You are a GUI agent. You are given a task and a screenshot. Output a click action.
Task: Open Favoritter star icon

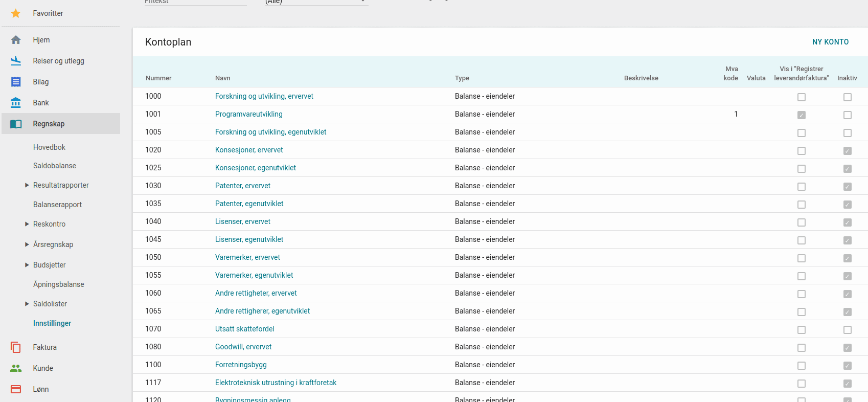[x=16, y=13]
